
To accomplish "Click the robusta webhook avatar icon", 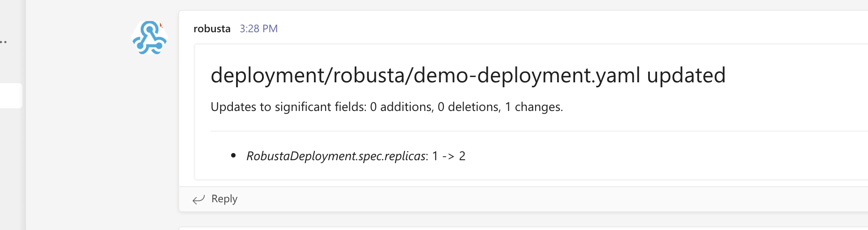I will pos(150,38).
